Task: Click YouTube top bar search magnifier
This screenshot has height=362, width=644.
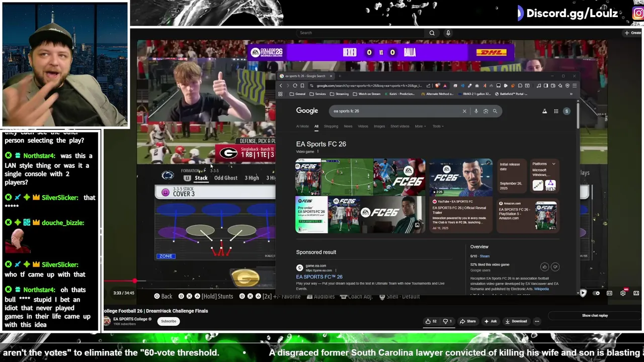Action: tap(432, 33)
